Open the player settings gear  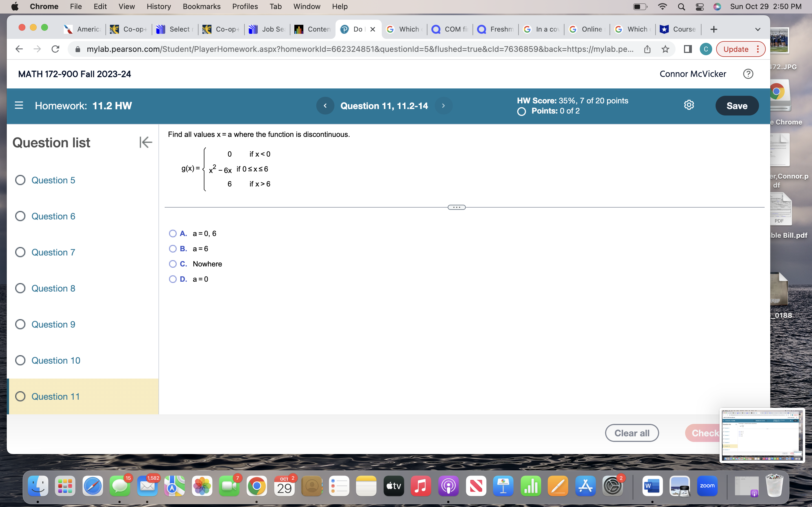pos(689,105)
